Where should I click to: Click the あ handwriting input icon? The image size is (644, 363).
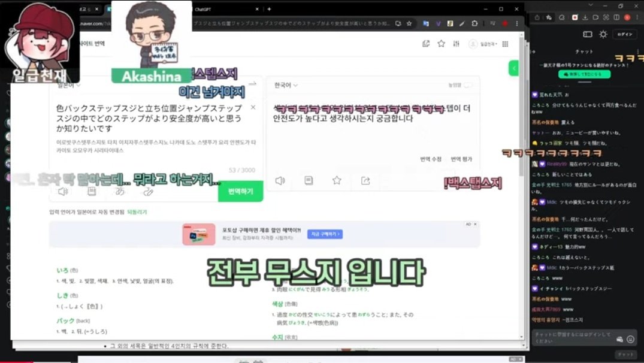[x=120, y=191]
